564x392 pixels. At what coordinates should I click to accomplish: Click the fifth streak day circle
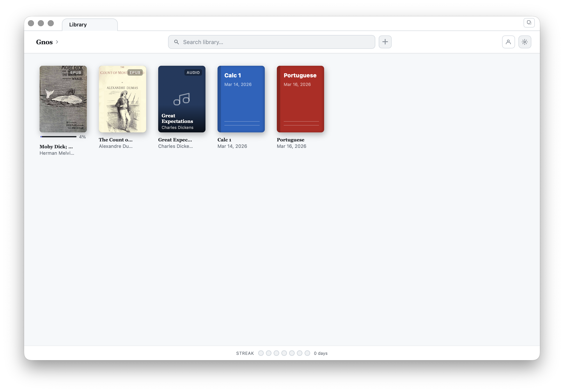tap(292, 353)
